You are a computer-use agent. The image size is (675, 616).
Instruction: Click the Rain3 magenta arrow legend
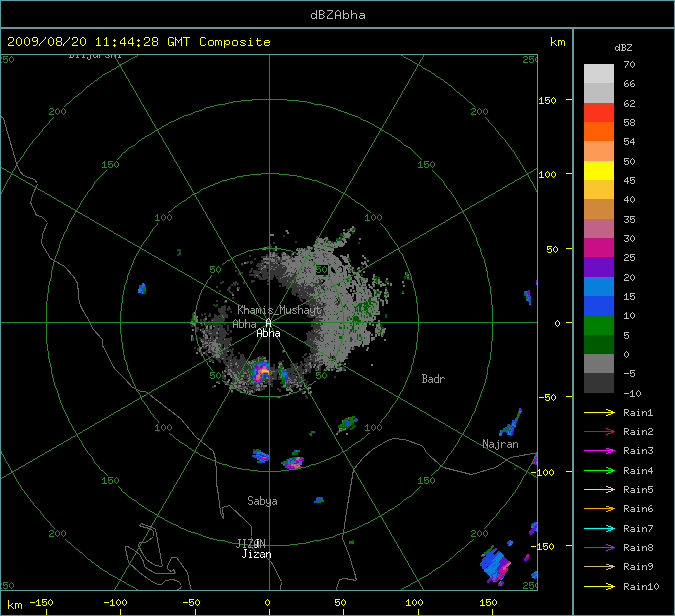click(x=600, y=451)
